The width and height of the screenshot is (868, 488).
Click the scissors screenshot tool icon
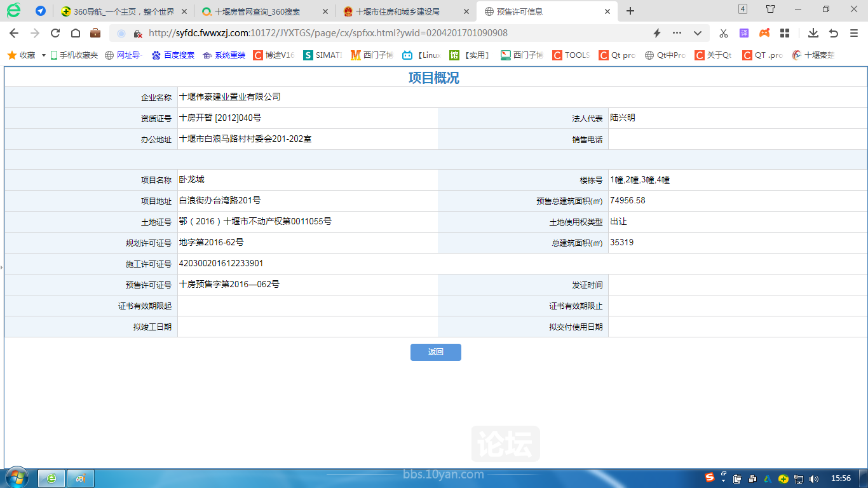click(x=723, y=33)
